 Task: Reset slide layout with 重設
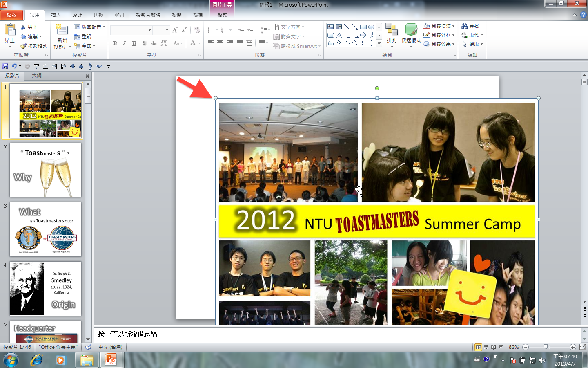click(82, 36)
